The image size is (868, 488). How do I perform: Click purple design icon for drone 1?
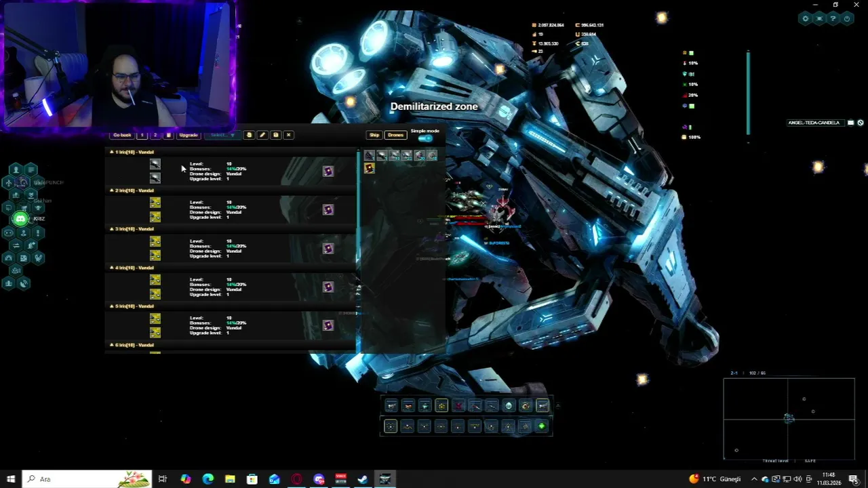click(x=328, y=171)
